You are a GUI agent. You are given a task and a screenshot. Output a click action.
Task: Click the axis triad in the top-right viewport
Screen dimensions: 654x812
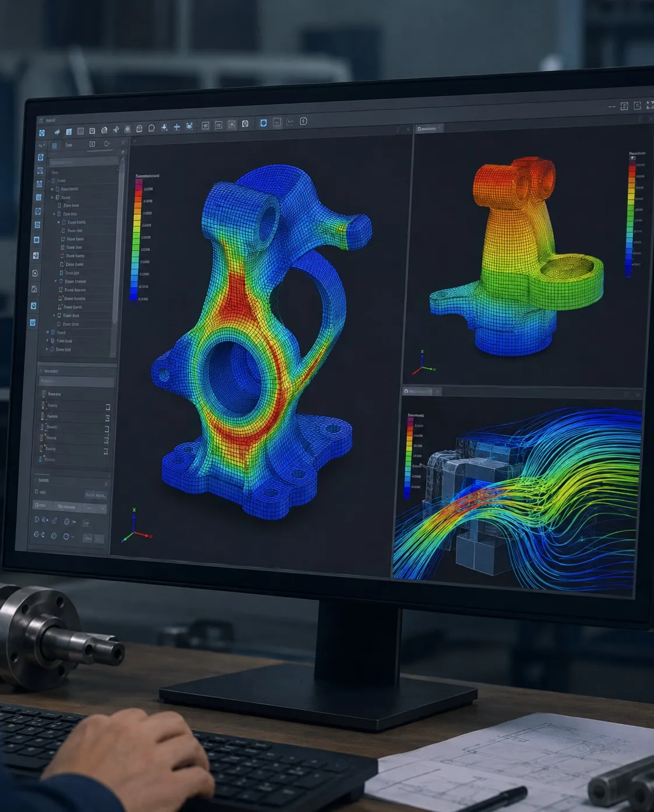click(424, 363)
